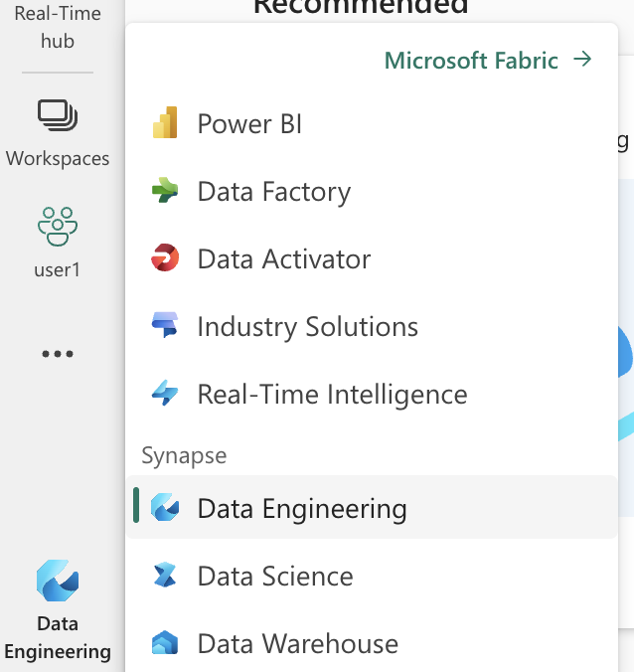634x672 pixels.
Task: Click the Synapse section header
Action: [x=184, y=455]
